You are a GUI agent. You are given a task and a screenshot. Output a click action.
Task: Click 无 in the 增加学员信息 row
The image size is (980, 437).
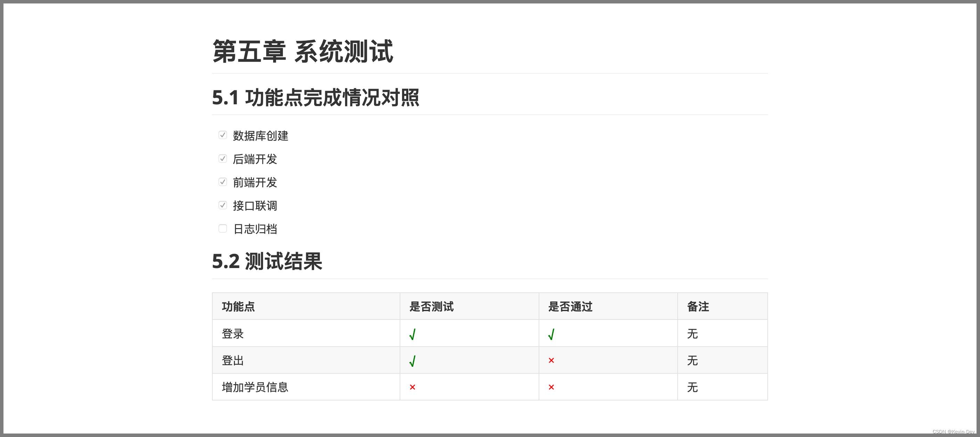pos(692,387)
